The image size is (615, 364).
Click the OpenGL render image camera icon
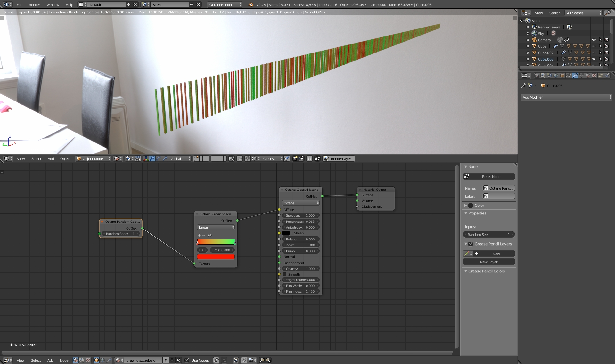[x=295, y=158]
